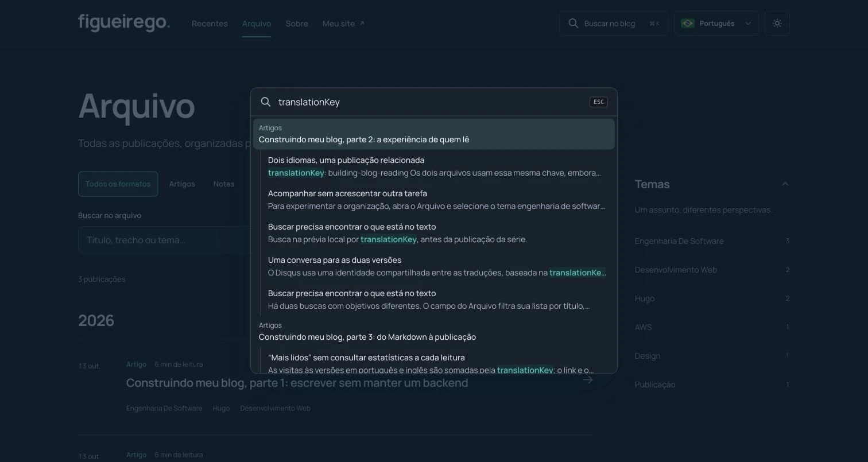Go to the Sobre page
868x462 pixels.
297,24
